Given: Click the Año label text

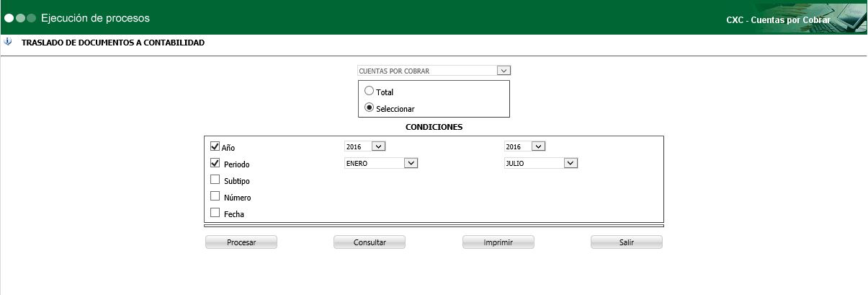Looking at the screenshot, I should 228,148.
